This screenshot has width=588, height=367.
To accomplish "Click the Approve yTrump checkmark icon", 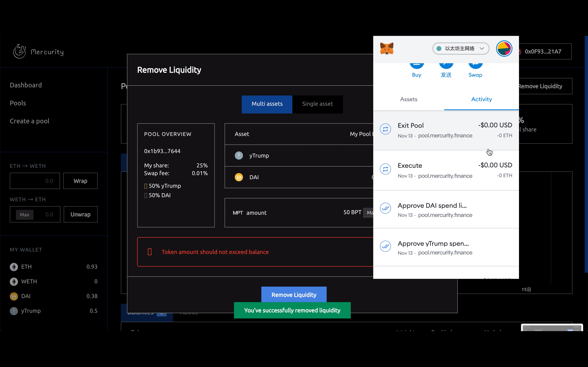I will 385,246.
